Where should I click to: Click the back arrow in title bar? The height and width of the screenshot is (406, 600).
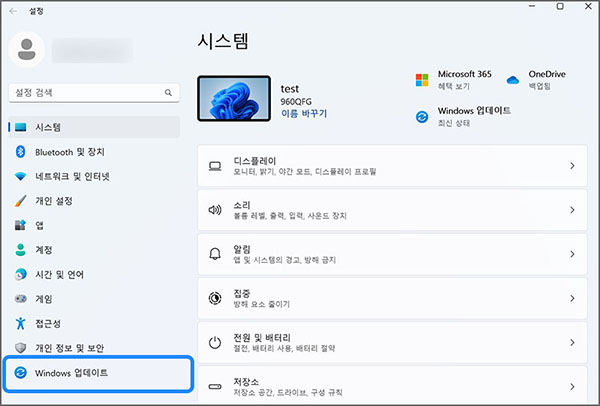click(x=13, y=11)
